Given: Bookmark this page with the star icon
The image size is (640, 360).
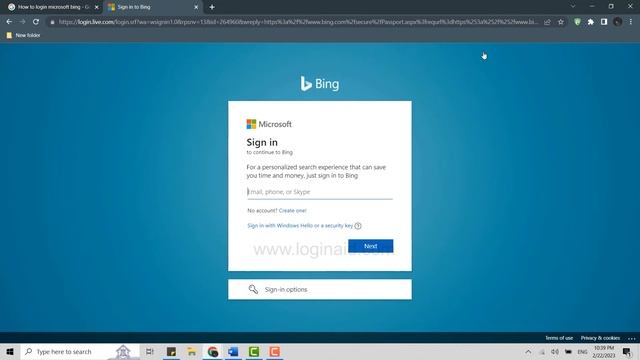Looking at the screenshot, I should click(x=561, y=22).
